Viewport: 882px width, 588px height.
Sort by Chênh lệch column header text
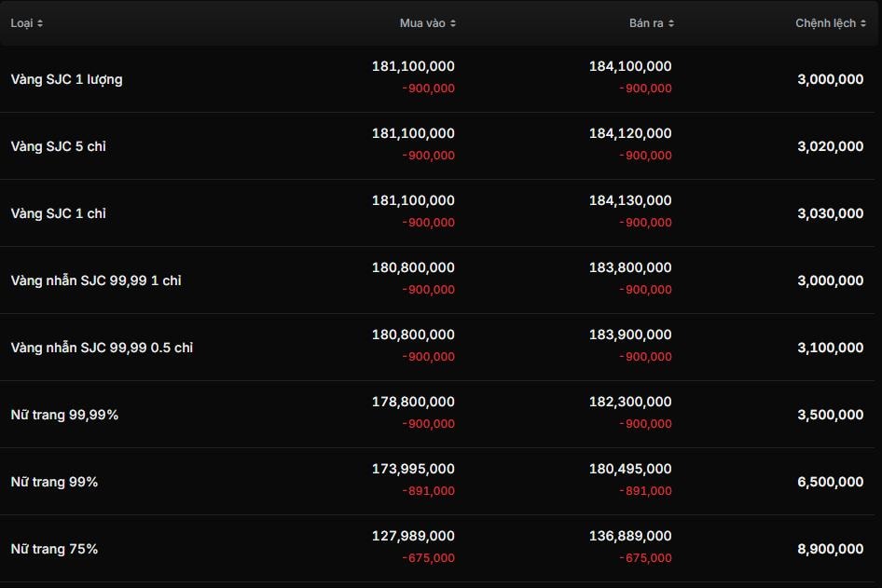pyautogui.click(x=825, y=23)
